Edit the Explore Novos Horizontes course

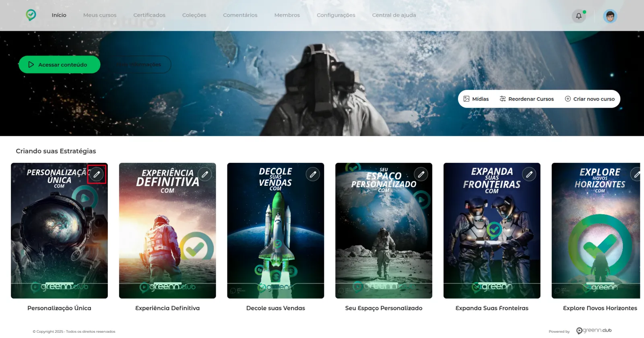coord(636,174)
